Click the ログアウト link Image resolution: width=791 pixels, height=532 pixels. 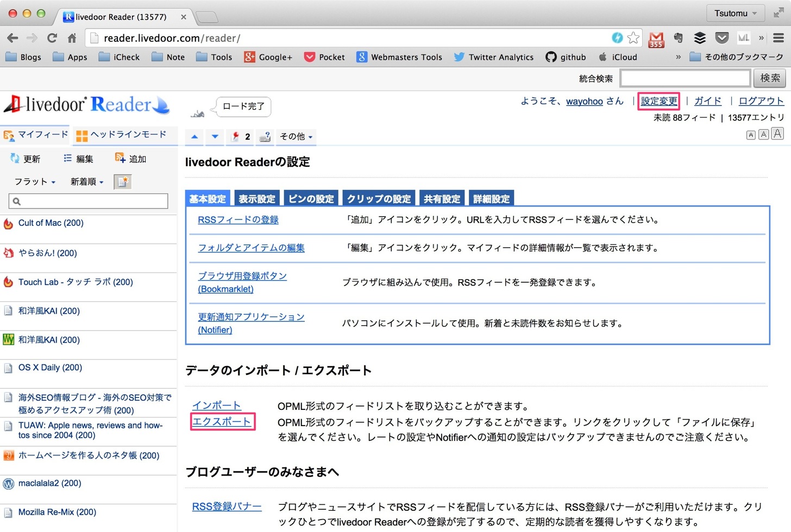pos(761,101)
